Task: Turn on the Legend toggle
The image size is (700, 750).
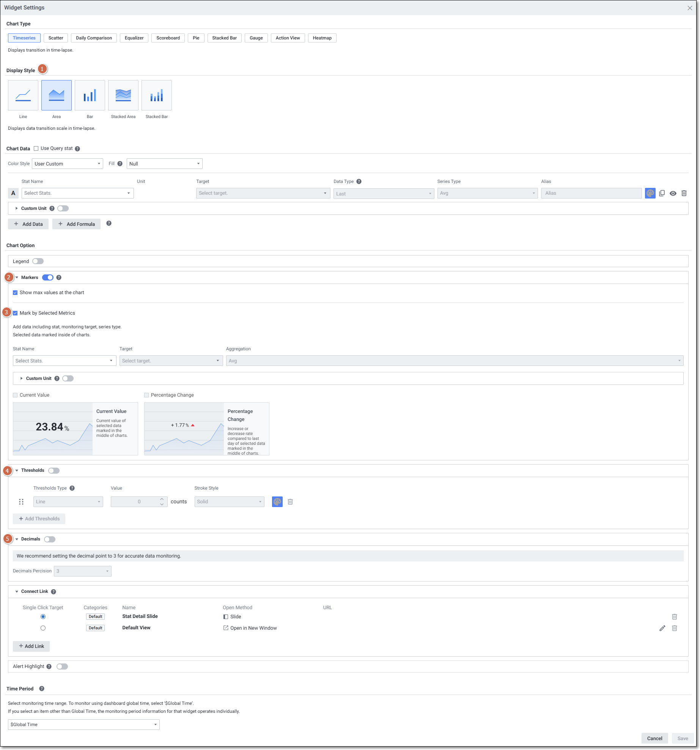Action: (38, 261)
